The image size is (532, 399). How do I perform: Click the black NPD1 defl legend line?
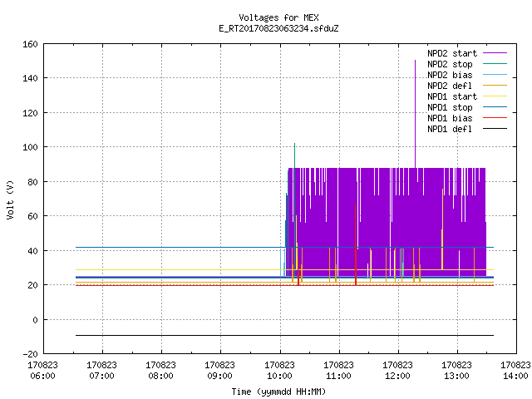pos(495,129)
